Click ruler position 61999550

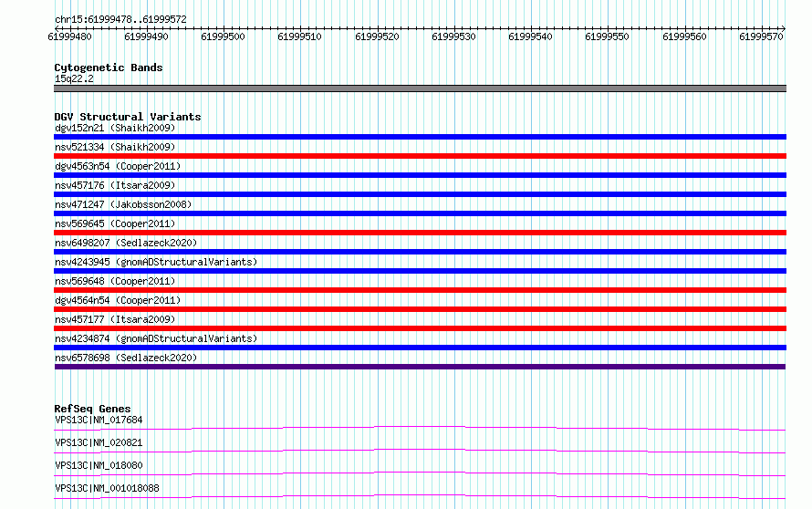pos(607,36)
